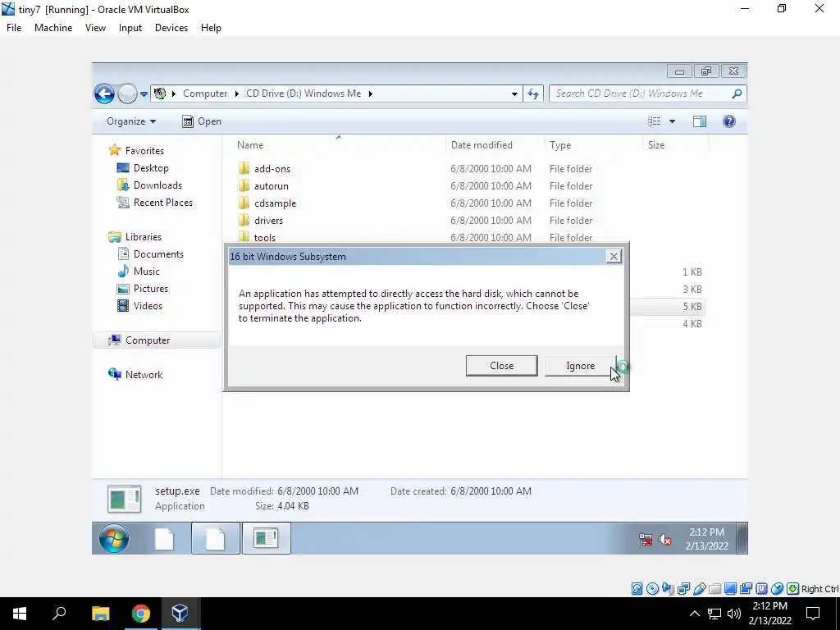Open the recent pages dropdown beside forward arrow

(x=144, y=94)
